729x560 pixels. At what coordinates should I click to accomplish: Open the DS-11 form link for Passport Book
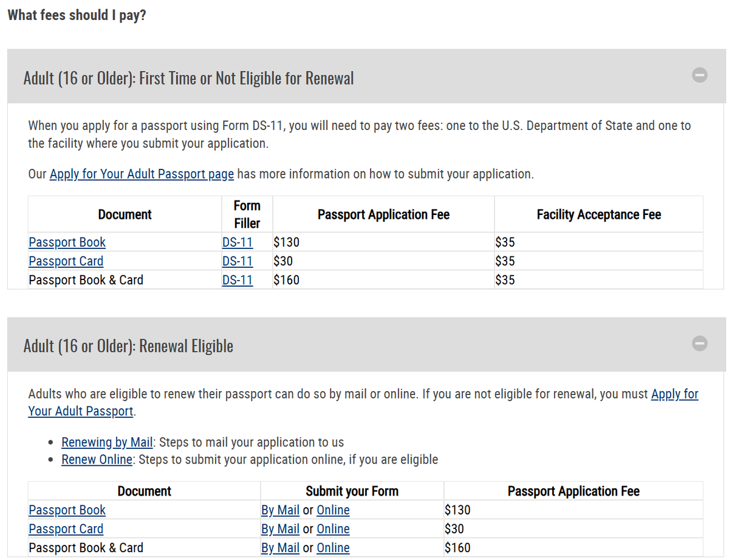tap(238, 242)
